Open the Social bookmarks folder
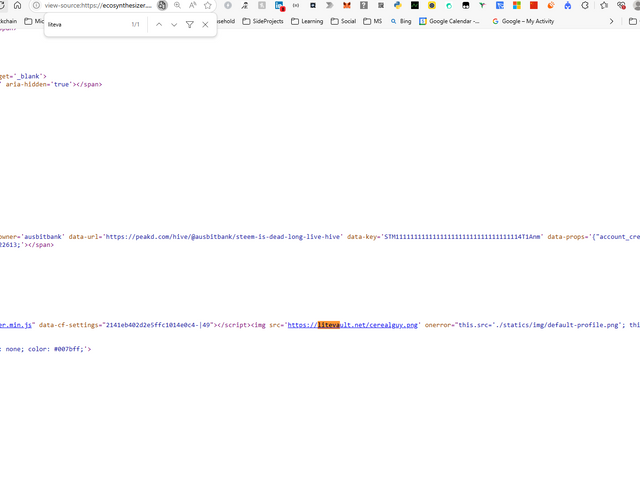This screenshot has height=477, width=640. (x=343, y=21)
